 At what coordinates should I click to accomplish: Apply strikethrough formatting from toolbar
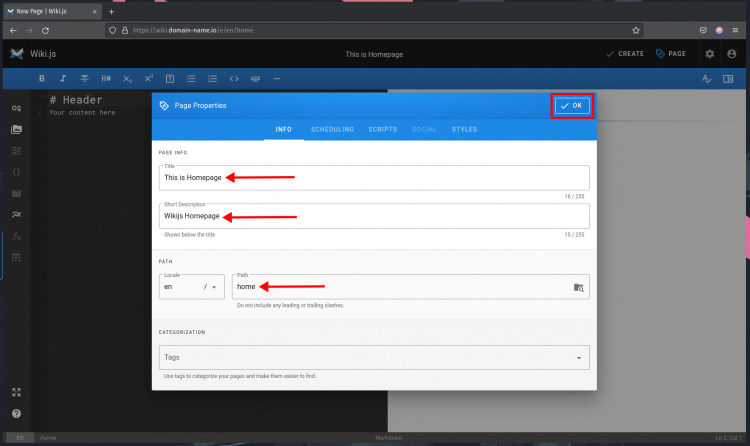tap(84, 78)
